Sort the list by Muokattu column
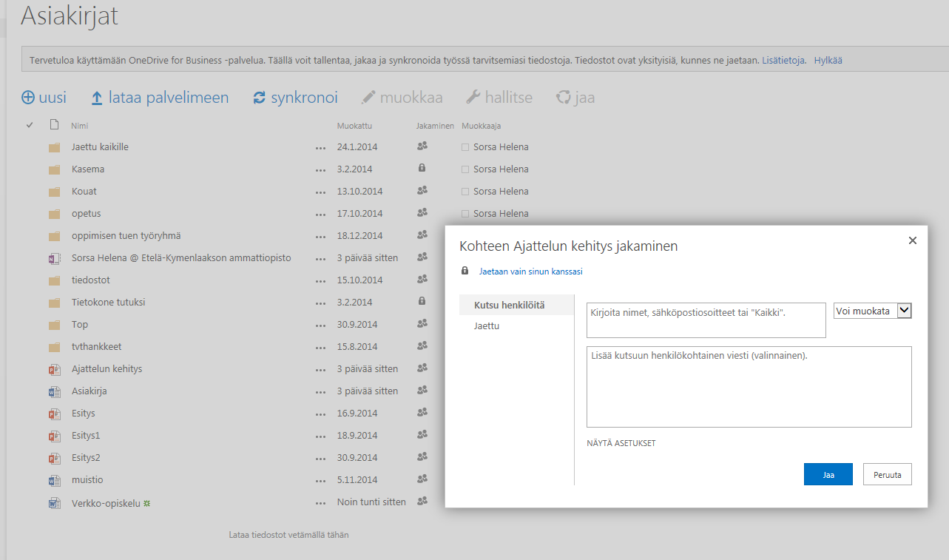Screen dimensions: 949x560 354,126
